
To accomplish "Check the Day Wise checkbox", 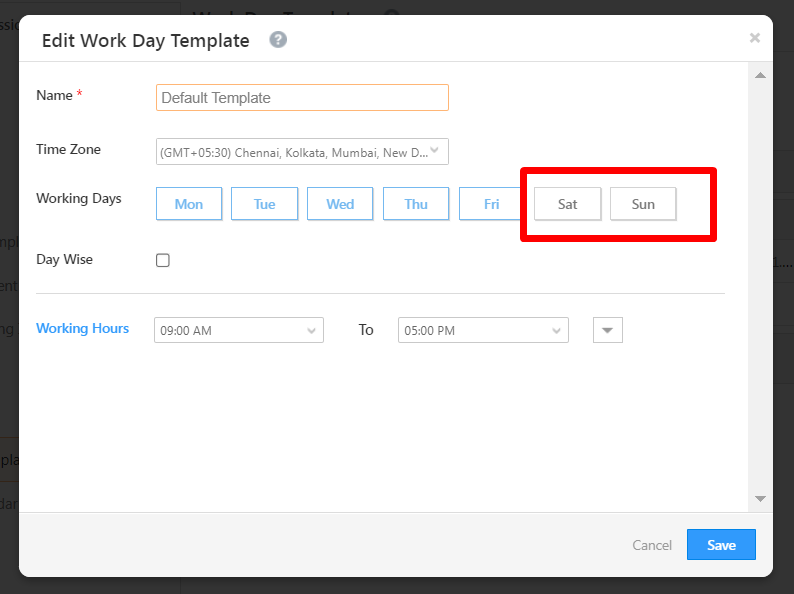I will [163, 260].
